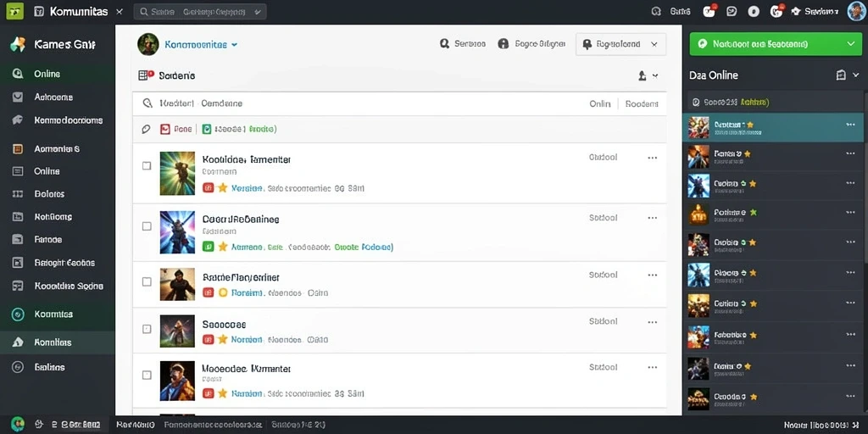Open the Maoeodee Kumenter thumbnail
The width and height of the screenshot is (868, 434).
177,381
